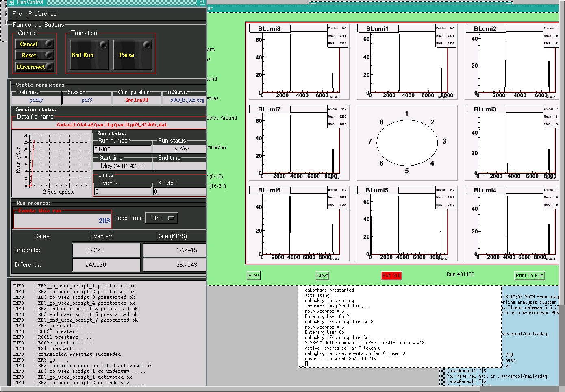Image resolution: width=565 pixels, height=392 pixels.
Task: Click the Differential Events/S value 24.9960
Action: pos(106,265)
